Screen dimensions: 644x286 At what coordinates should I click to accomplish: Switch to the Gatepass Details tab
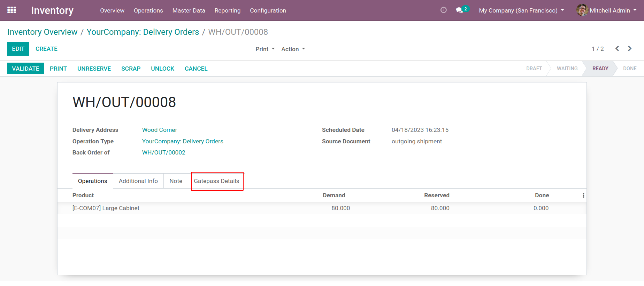216,181
